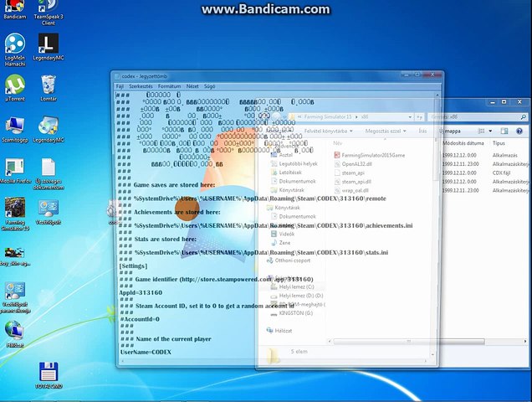Expand the Megosztás ezzel dropdown
The width and height of the screenshot is (532, 402).
(x=386, y=131)
